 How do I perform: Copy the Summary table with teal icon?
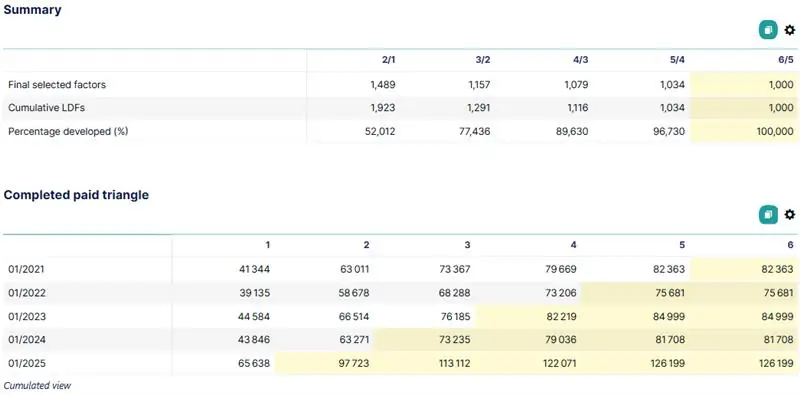[x=768, y=30]
